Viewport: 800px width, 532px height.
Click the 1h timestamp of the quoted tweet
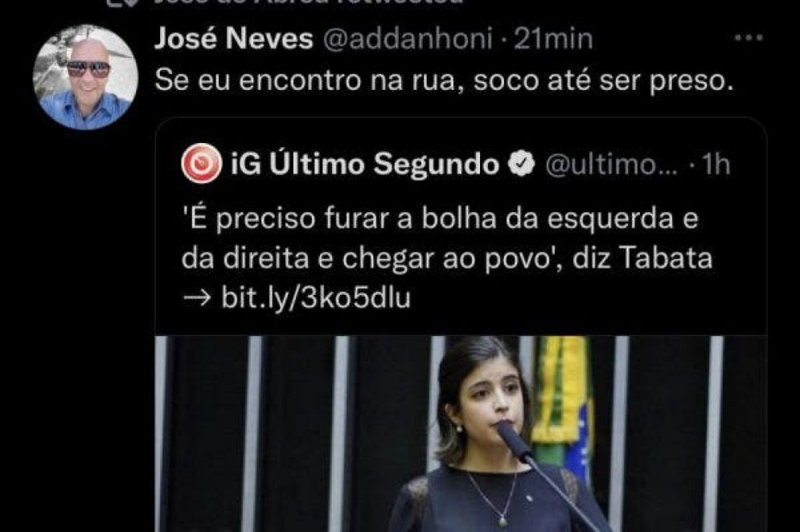click(x=716, y=164)
